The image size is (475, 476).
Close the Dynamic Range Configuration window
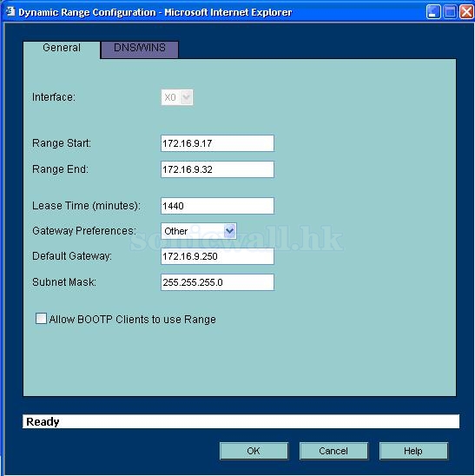coord(466,12)
